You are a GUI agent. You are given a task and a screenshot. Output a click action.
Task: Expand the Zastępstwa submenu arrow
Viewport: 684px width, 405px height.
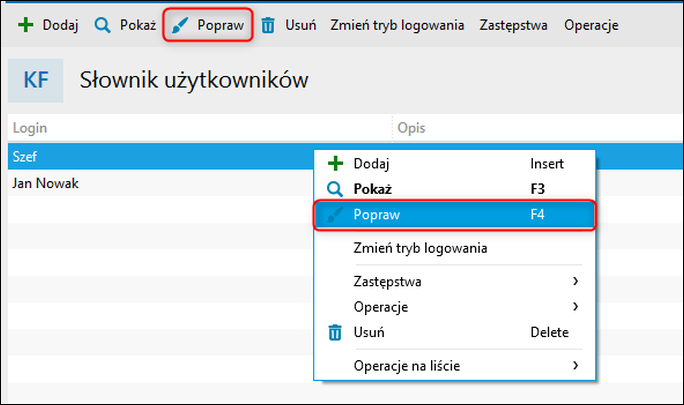point(576,281)
